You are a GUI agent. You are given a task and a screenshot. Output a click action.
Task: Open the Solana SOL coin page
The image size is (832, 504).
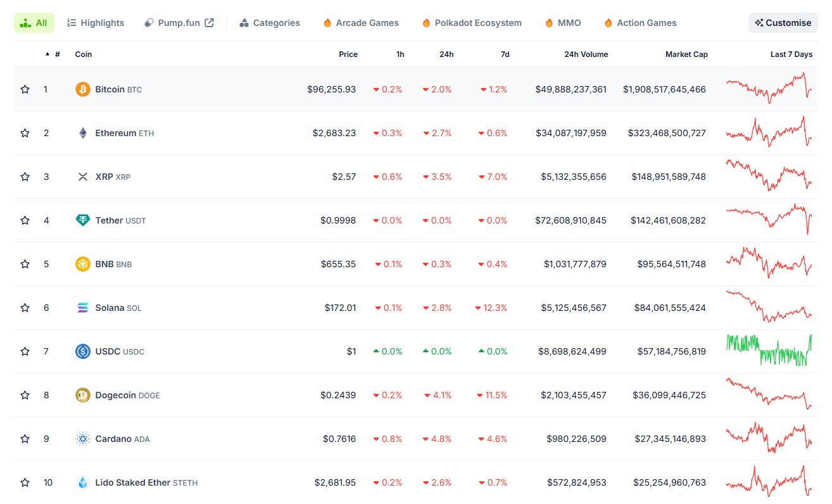click(x=118, y=308)
